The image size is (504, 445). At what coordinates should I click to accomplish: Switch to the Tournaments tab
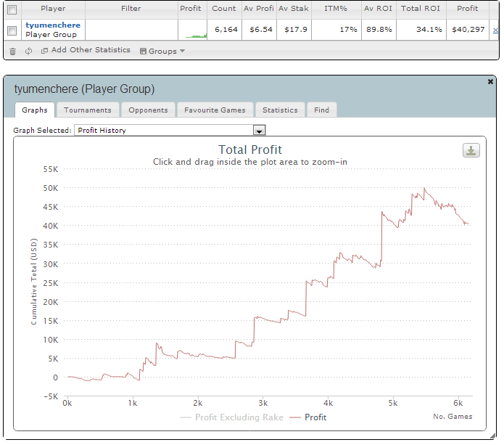click(87, 110)
